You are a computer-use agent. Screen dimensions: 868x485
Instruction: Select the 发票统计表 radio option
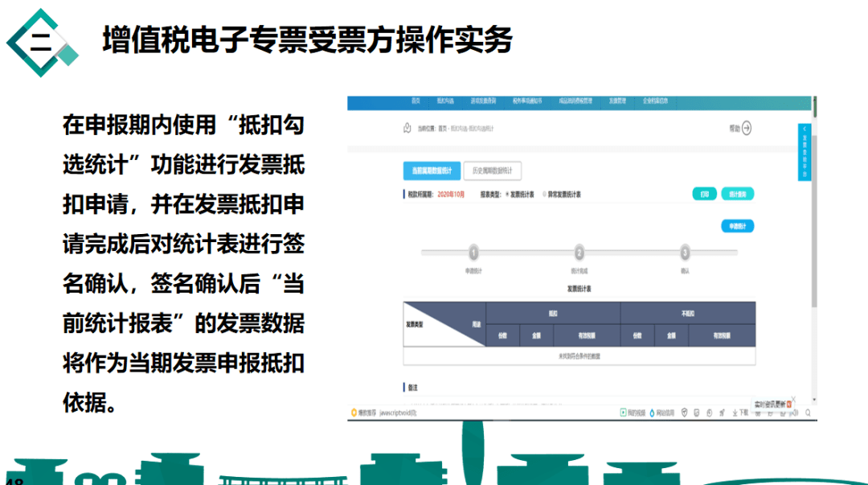(506, 195)
